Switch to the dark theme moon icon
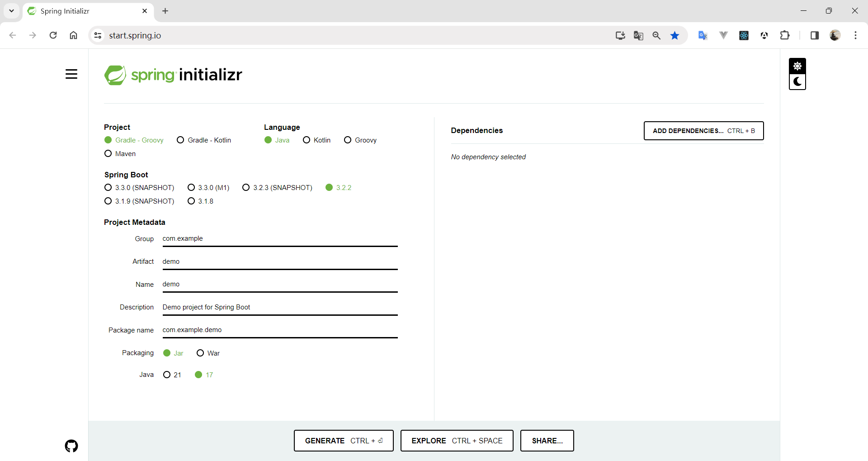868x461 pixels. coord(797,82)
